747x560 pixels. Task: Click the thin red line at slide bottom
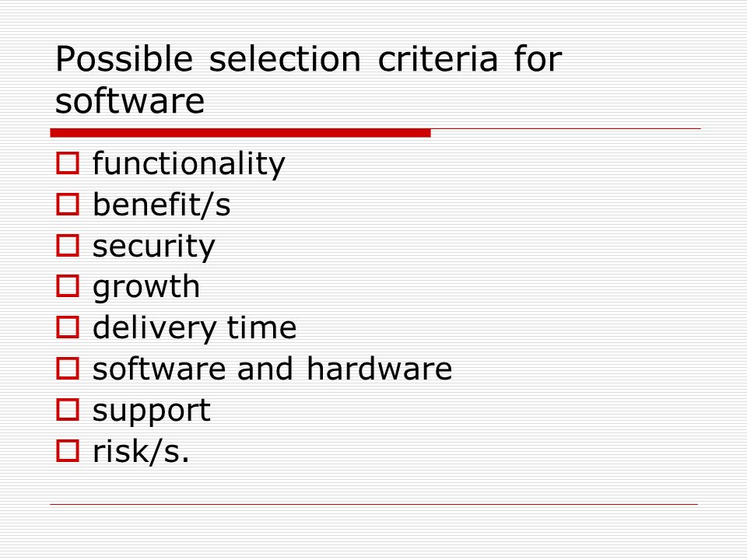(374, 504)
